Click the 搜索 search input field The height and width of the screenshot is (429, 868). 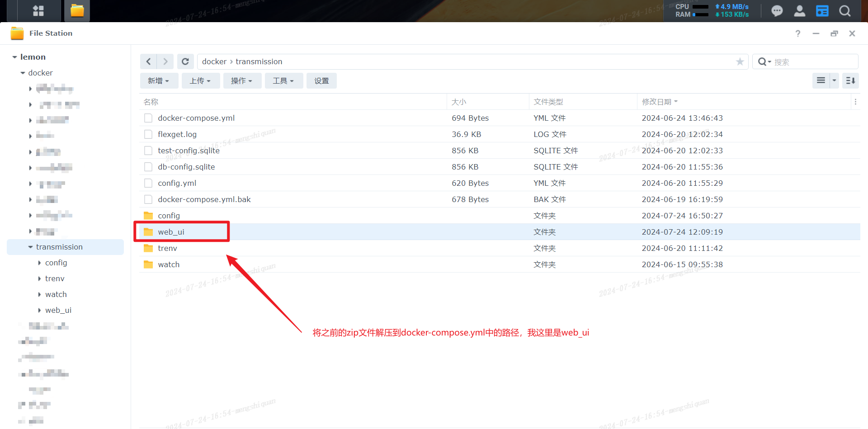813,62
